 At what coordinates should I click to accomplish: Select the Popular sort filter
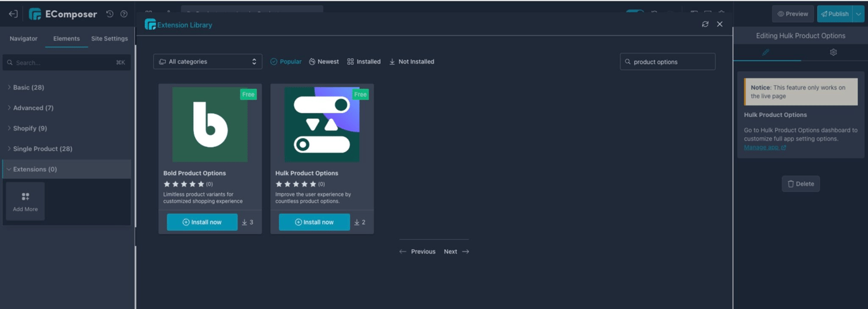286,62
